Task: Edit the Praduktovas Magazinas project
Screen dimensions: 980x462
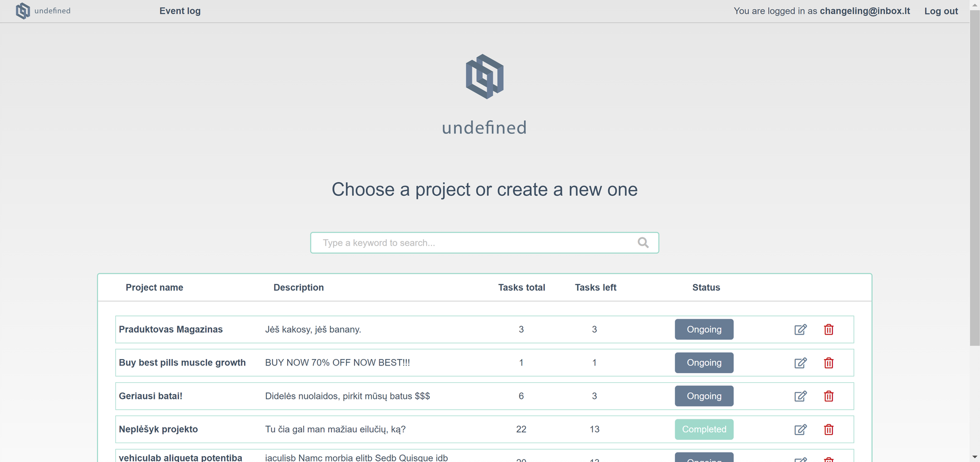Action: click(x=801, y=329)
